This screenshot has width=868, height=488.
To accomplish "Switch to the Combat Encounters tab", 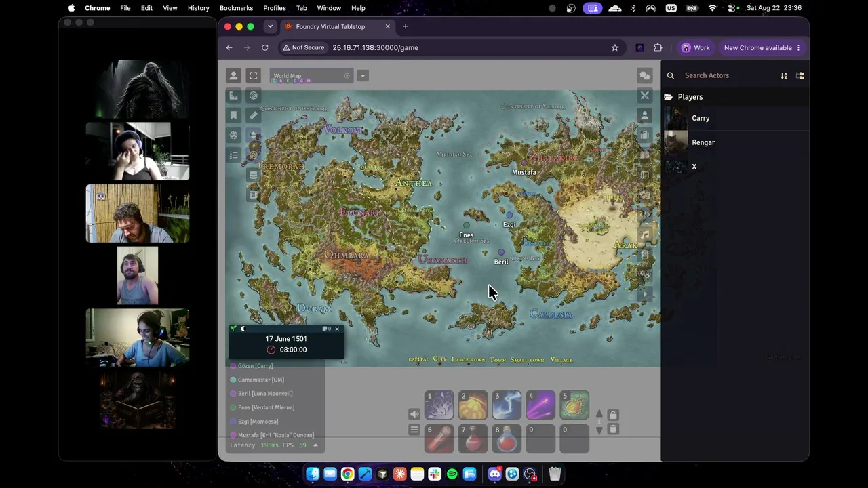I will [x=645, y=96].
